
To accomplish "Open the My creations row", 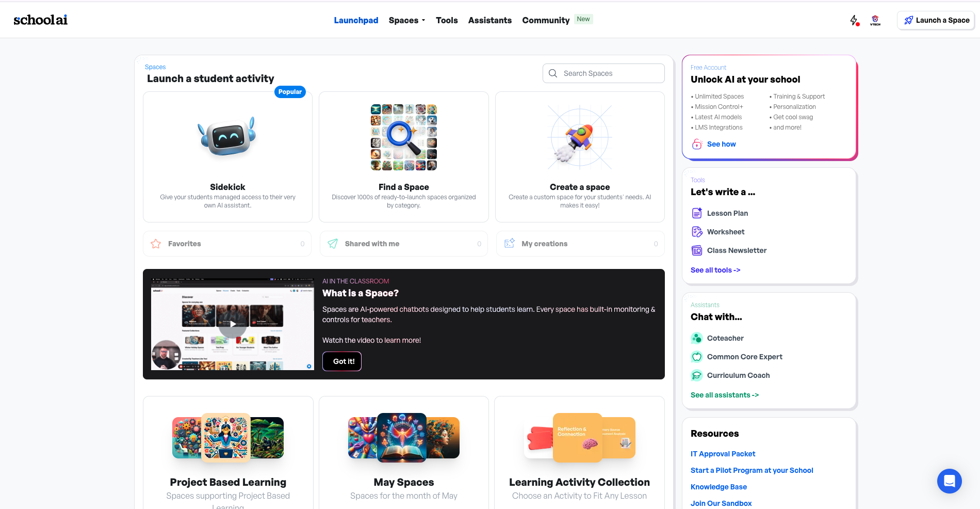I will pyautogui.click(x=580, y=244).
